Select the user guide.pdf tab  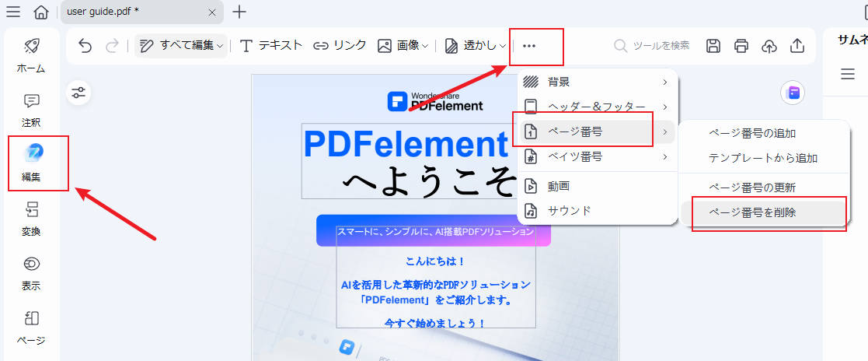point(141,12)
